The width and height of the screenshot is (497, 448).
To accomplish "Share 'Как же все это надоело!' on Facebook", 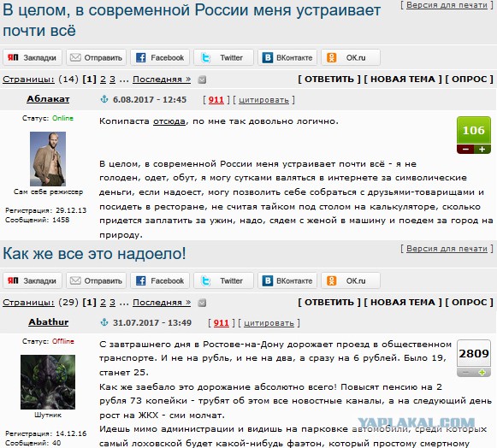I will [160, 280].
